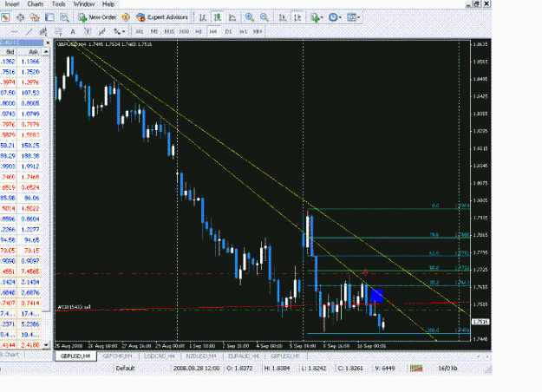
Task: Open the GBPCHF,H4 chart tab
Action: tap(118, 356)
